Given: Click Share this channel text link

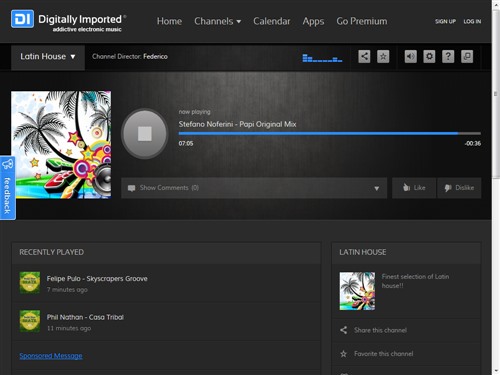Looking at the screenshot, I should 380,330.
